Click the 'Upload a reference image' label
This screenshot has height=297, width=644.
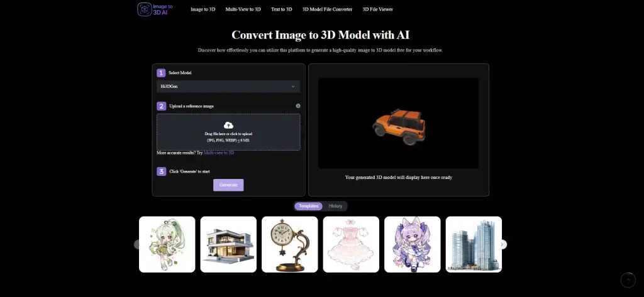tap(191, 106)
